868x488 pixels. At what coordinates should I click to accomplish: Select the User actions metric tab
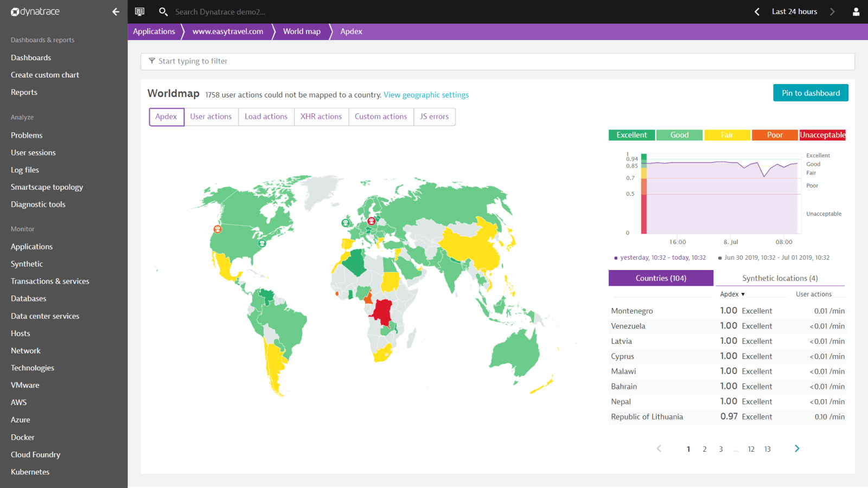211,117
